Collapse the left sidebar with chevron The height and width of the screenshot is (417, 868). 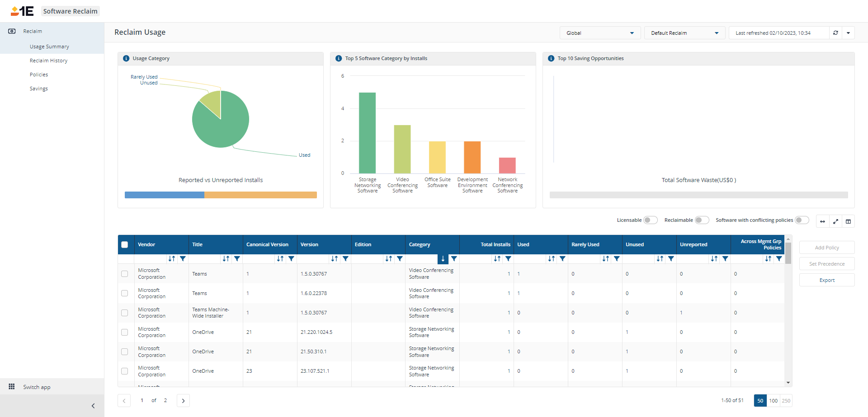93,406
